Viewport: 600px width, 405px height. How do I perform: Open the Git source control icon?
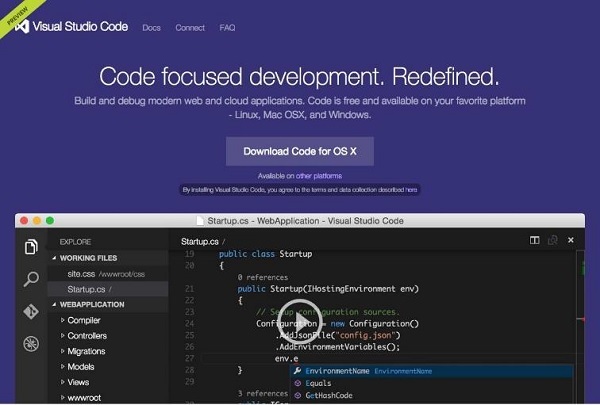point(30,311)
